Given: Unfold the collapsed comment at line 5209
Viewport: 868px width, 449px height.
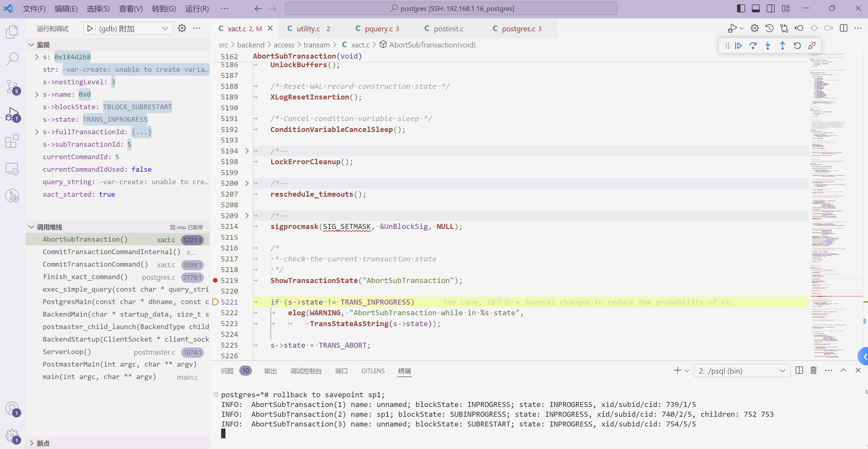Looking at the screenshot, I should point(247,215).
